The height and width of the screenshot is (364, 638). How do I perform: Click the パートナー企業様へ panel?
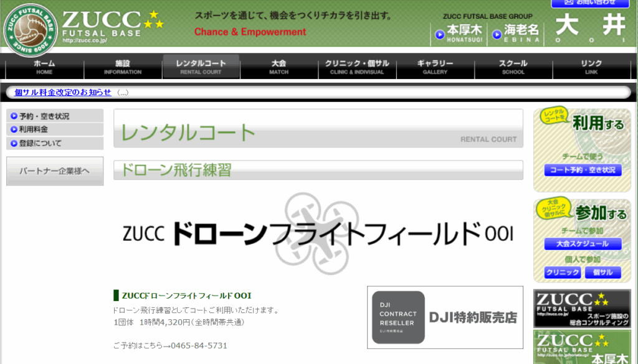(54, 170)
